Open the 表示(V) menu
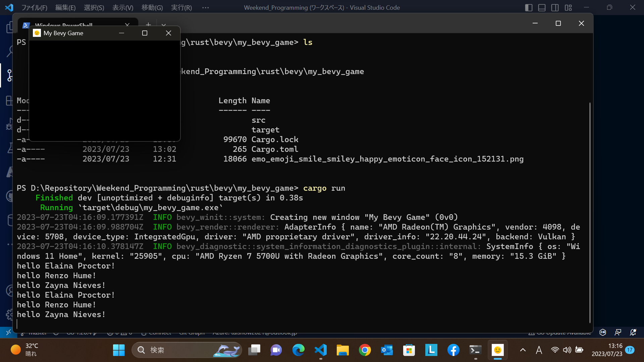The image size is (644, 362). pos(123,7)
